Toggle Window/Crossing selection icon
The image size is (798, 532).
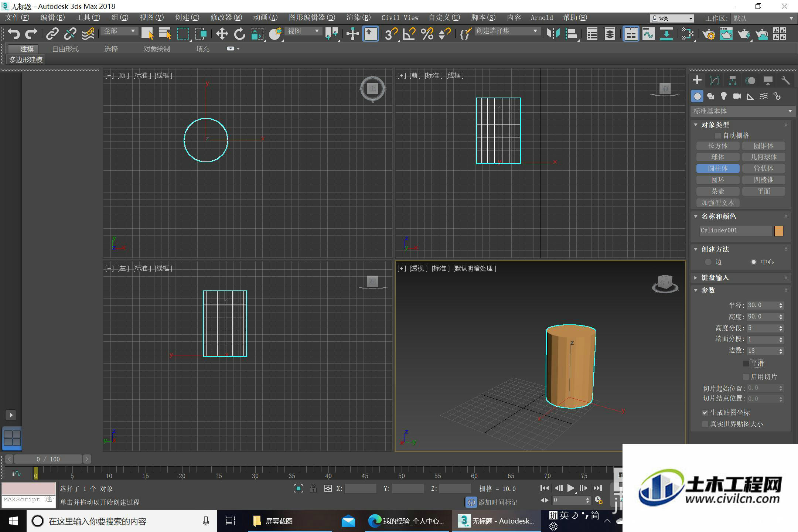click(201, 34)
